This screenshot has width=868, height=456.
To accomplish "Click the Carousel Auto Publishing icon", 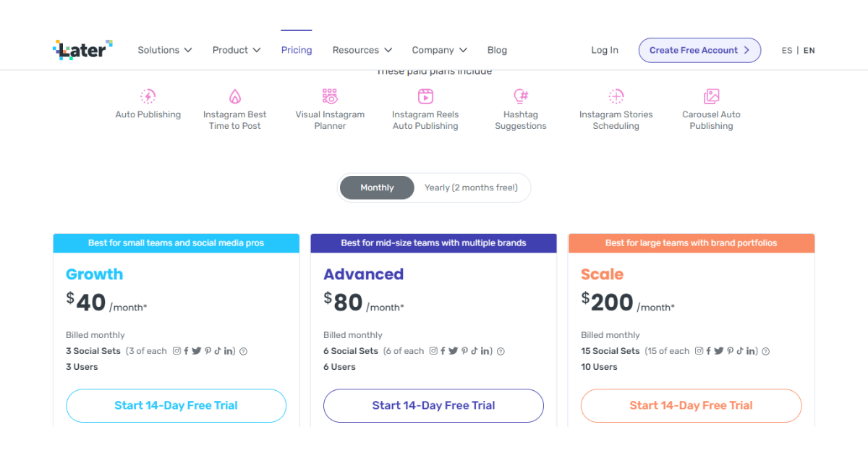I will tap(711, 96).
